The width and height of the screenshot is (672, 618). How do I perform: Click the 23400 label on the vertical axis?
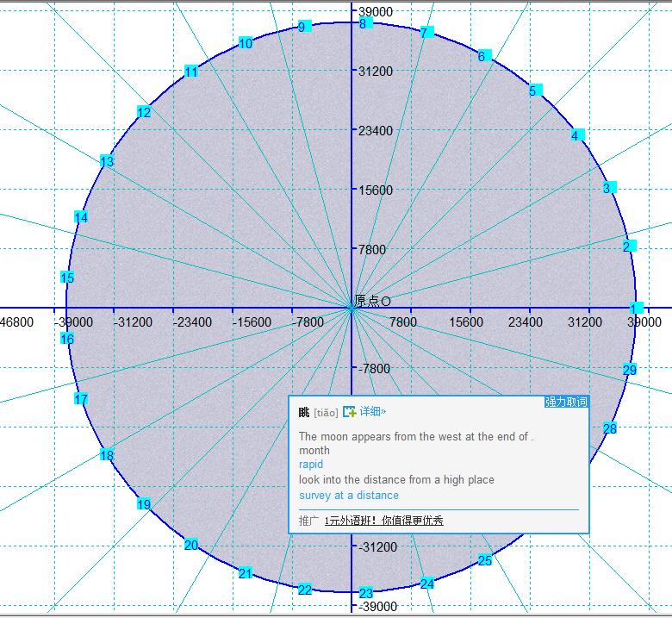pos(376,130)
